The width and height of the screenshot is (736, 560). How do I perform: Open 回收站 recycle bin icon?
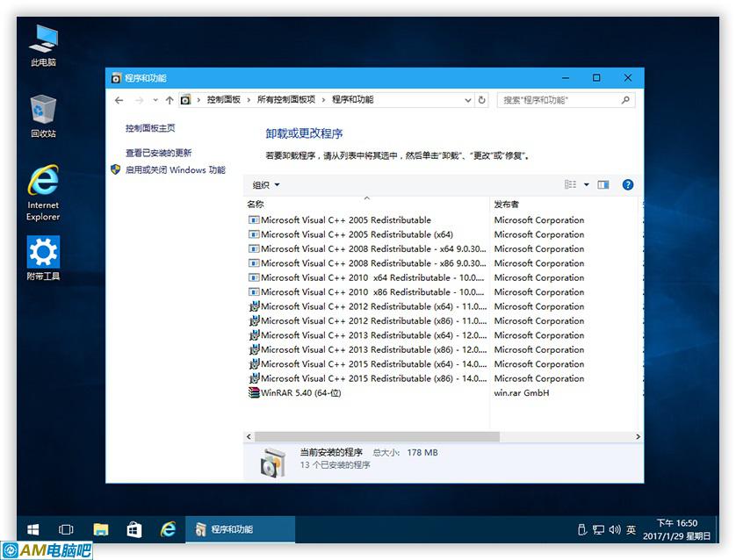pyautogui.click(x=43, y=116)
